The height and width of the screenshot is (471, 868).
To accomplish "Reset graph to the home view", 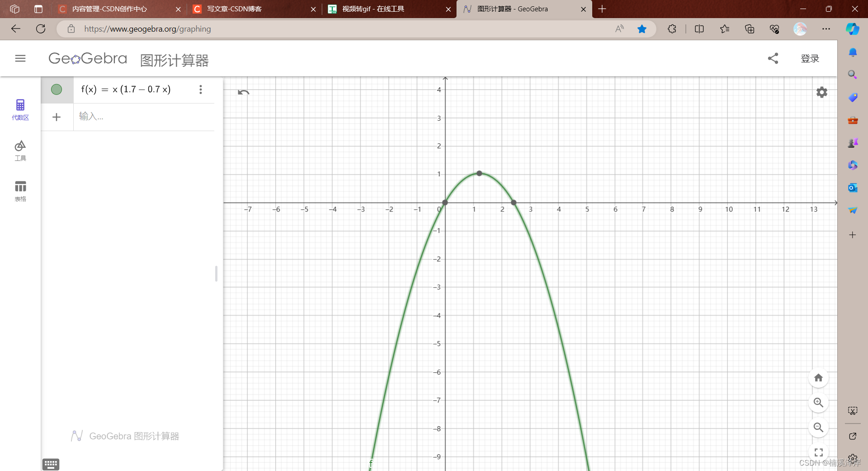I will click(818, 378).
